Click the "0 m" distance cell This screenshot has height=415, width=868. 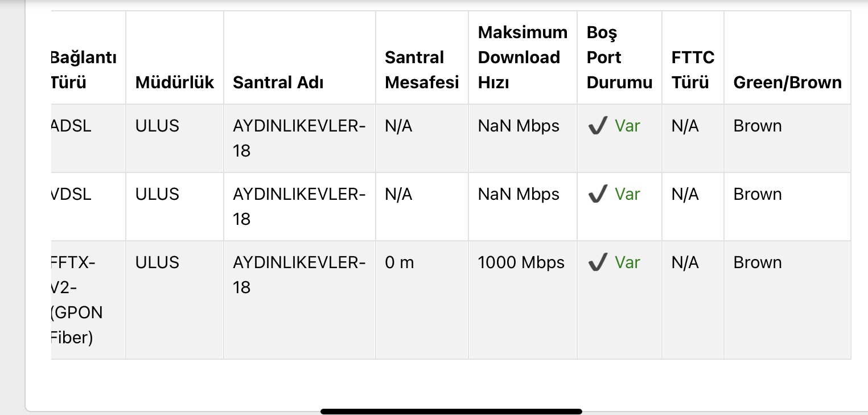click(x=400, y=262)
